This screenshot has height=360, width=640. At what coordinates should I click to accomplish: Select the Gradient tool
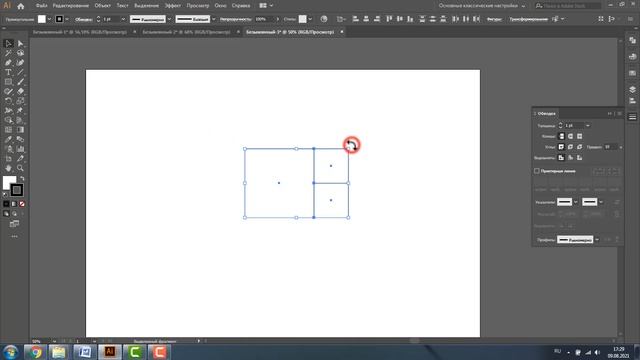pos(20,130)
